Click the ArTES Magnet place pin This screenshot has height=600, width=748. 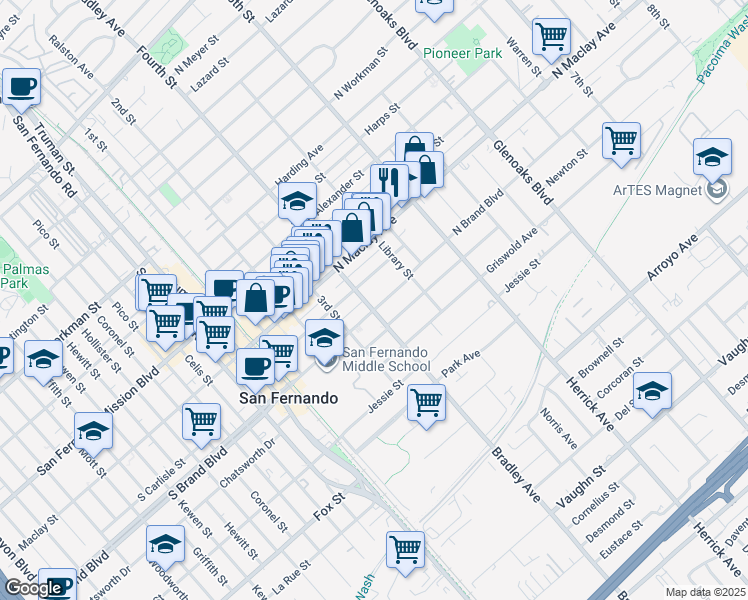[x=716, y=190]
